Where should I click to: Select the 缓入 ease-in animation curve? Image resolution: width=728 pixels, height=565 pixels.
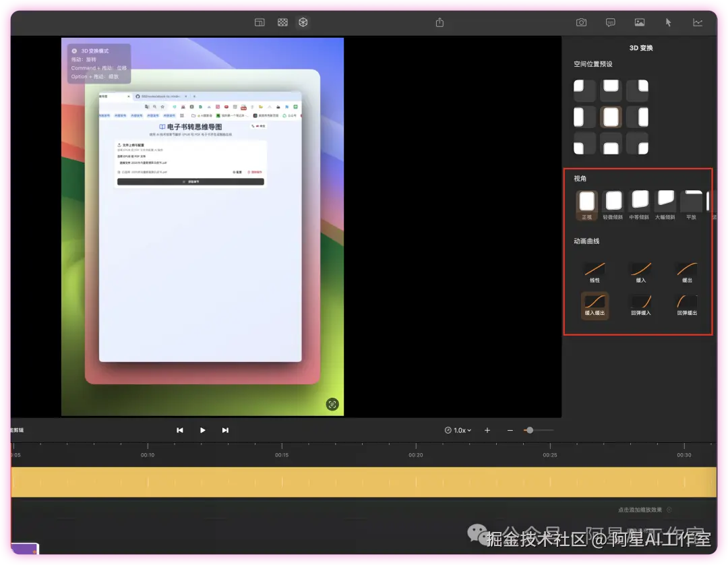[x=641, y=272]
